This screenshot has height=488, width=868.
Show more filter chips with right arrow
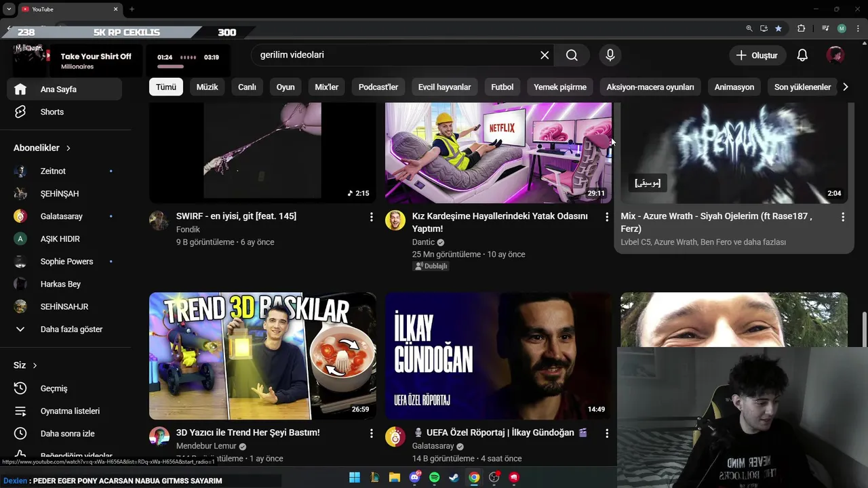tap(845, 87)
